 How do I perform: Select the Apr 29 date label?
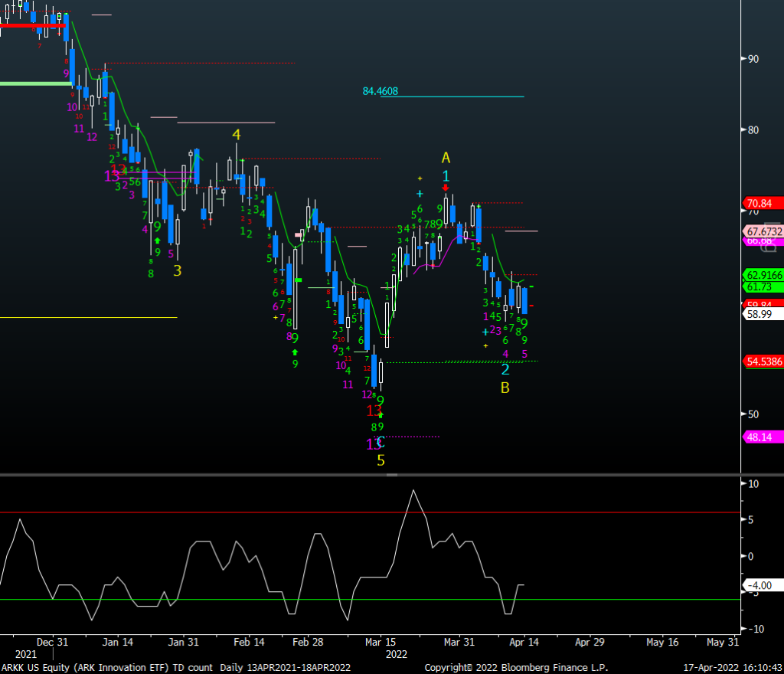pyautogui.click(x=590, y=642)
